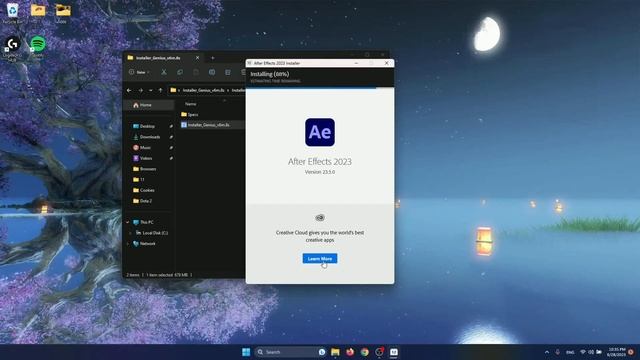Select Local Disk (C:) in sidebar

152,233
